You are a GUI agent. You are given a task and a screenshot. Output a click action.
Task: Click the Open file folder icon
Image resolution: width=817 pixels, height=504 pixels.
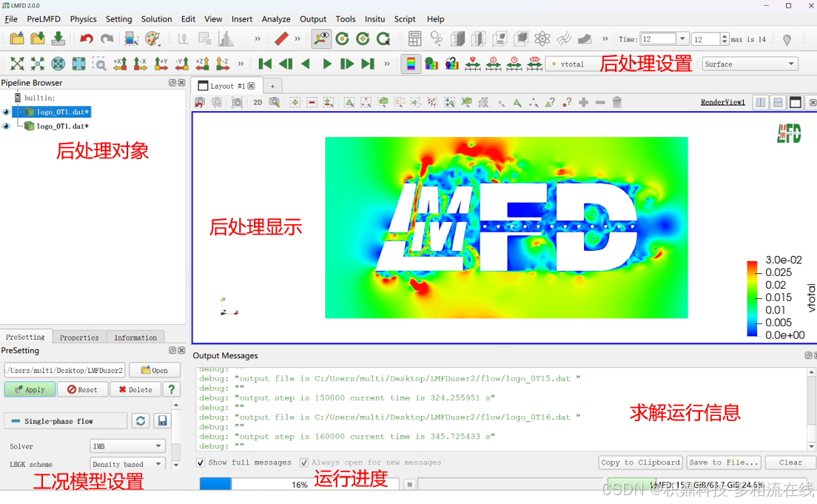[x=17, y=38]
